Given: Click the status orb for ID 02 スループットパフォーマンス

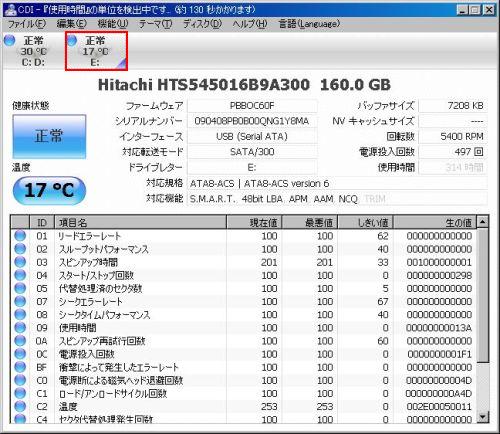Looking at the screenshot, I should coord(20,249).
